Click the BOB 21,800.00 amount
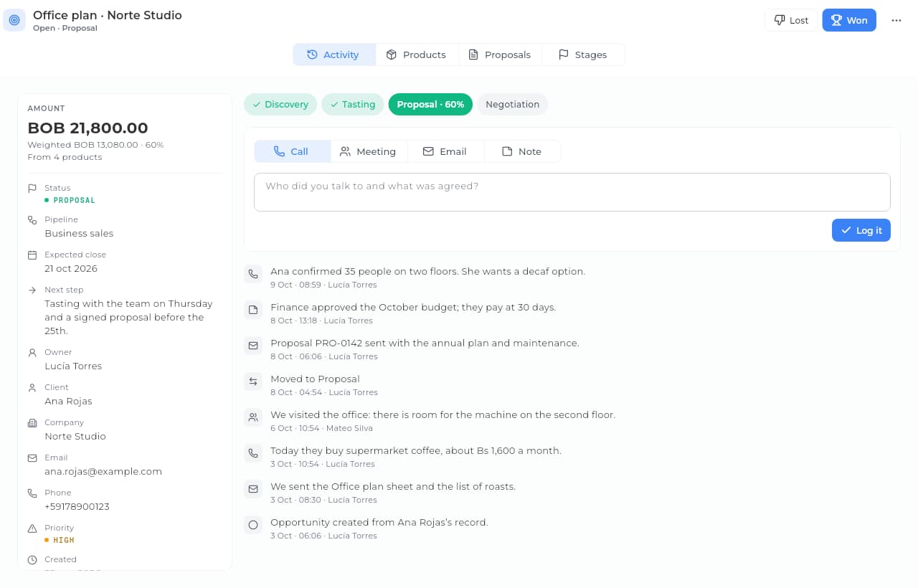The image size is (918, 588). click(87, 128)
